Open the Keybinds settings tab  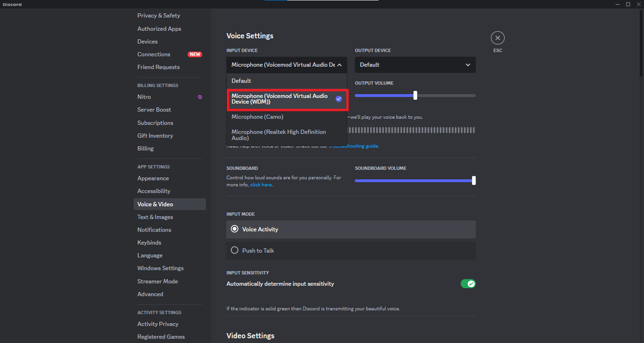[x=149, y=243]
